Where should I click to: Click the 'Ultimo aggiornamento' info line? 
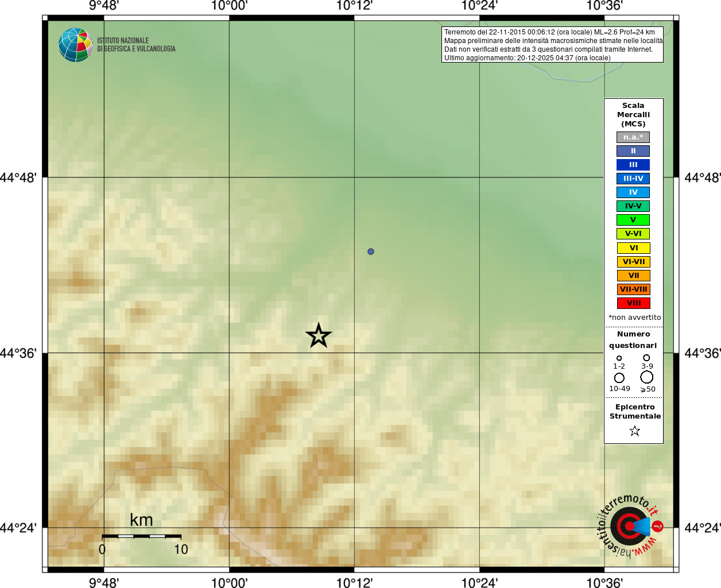(528, 58)
